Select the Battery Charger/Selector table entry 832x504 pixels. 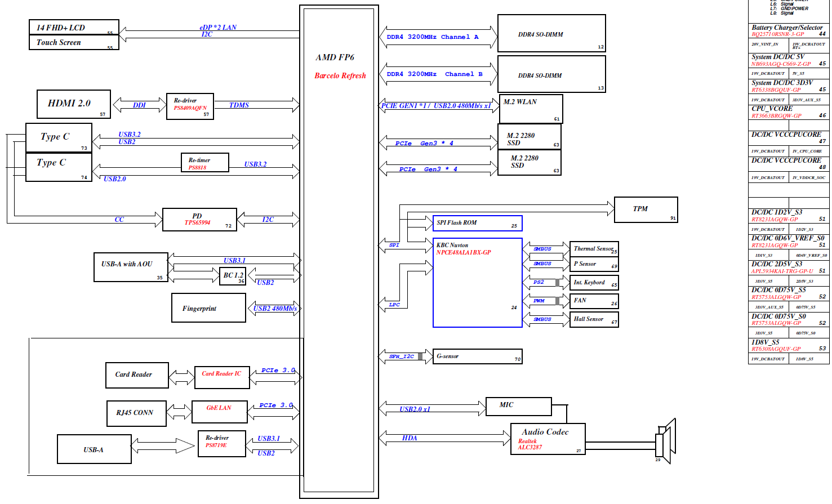click(x=788, y=30)
